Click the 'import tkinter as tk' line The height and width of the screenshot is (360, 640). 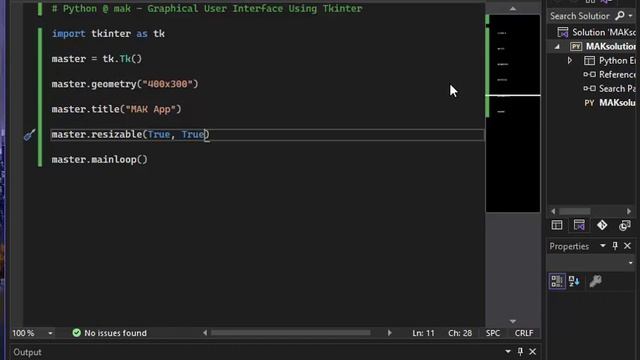click(x=108, y=33)
